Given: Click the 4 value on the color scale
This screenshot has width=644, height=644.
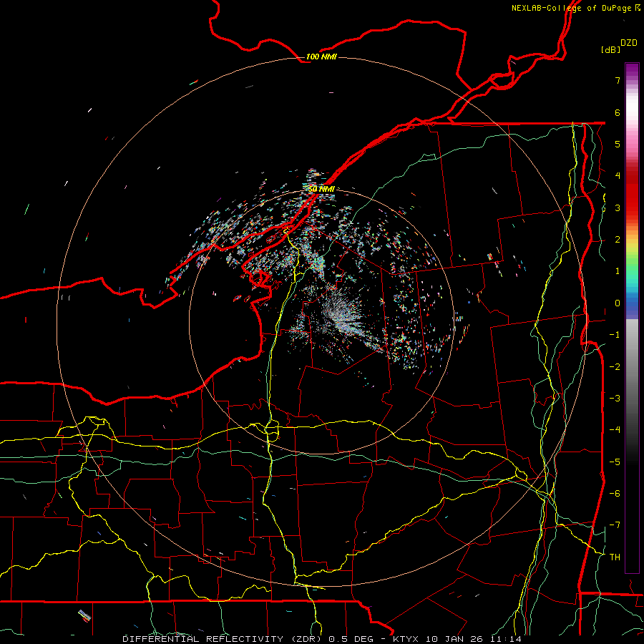Looking at the screenshot, I should click(618, 176).
